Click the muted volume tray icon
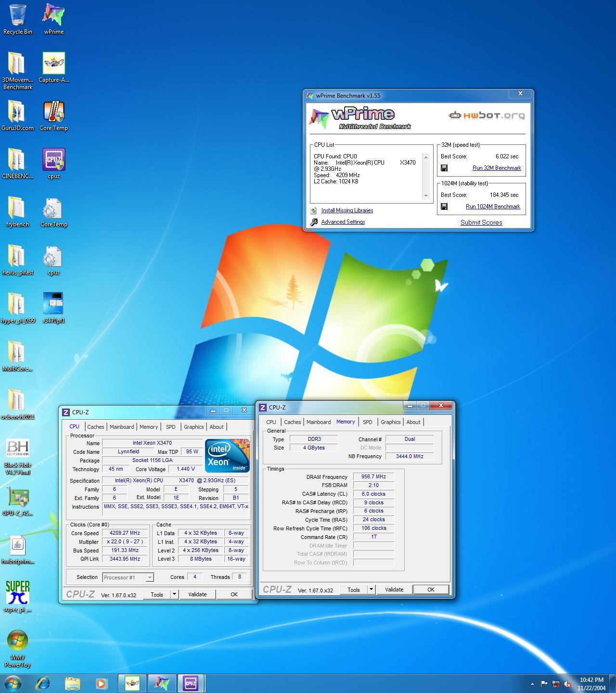The height and width of the screenshot is (693, 616). pyautogui.click(x=567, y=684)
